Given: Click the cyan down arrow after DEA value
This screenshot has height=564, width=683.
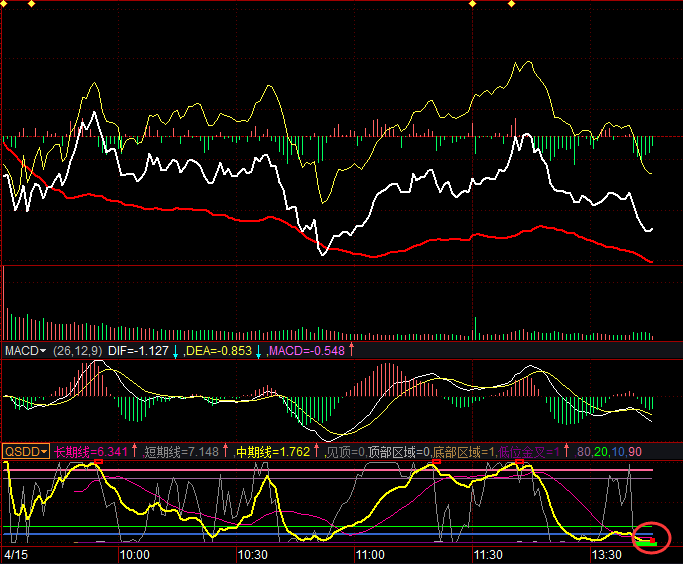Looking at the screenshot, I should 259,351.
